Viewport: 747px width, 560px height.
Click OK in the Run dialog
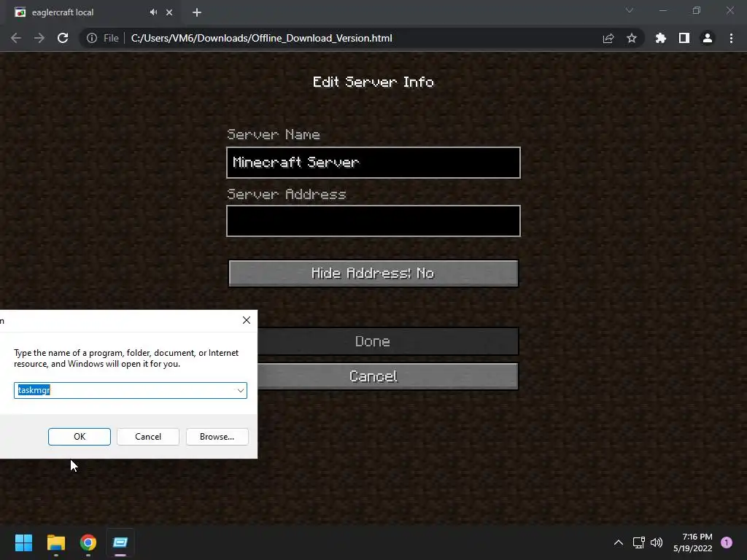tap(80, 437)
